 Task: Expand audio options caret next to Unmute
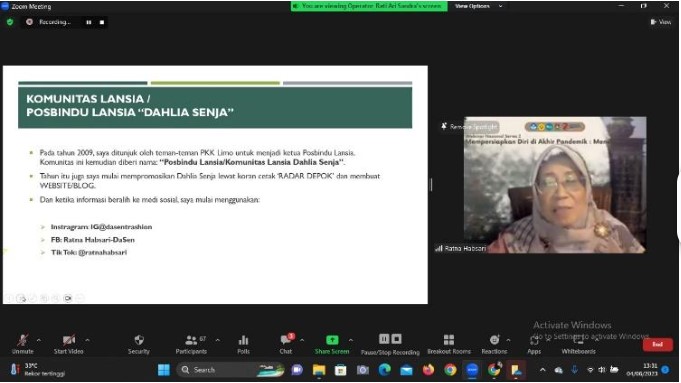click(39, 340)
